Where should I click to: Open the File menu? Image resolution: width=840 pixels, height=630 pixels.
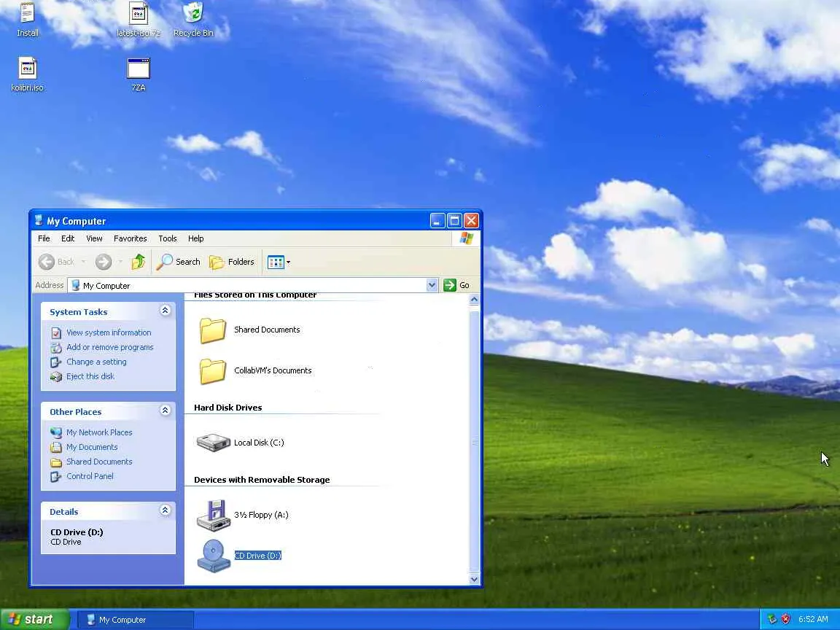click(44, 238)
